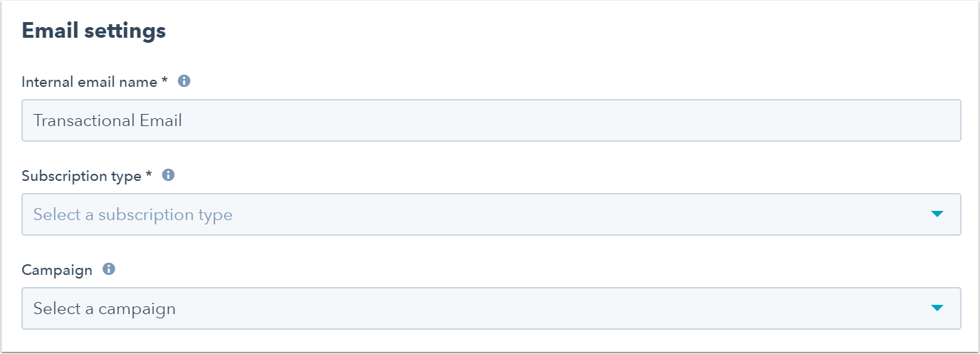Click placeholder text 'Select a campaign'

pyautogui.click(x=105, y=308)
